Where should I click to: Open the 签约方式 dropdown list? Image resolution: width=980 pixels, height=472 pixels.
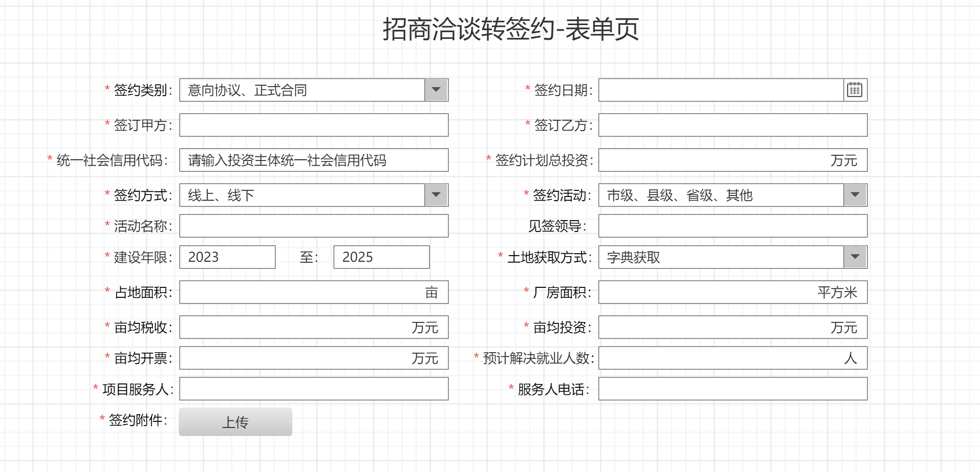[436, 195]
